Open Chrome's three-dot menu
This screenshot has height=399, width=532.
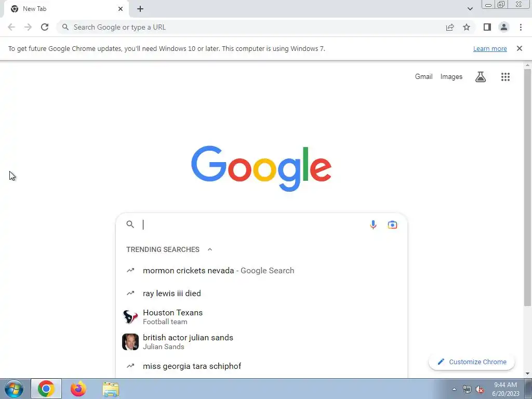[521, 27]
